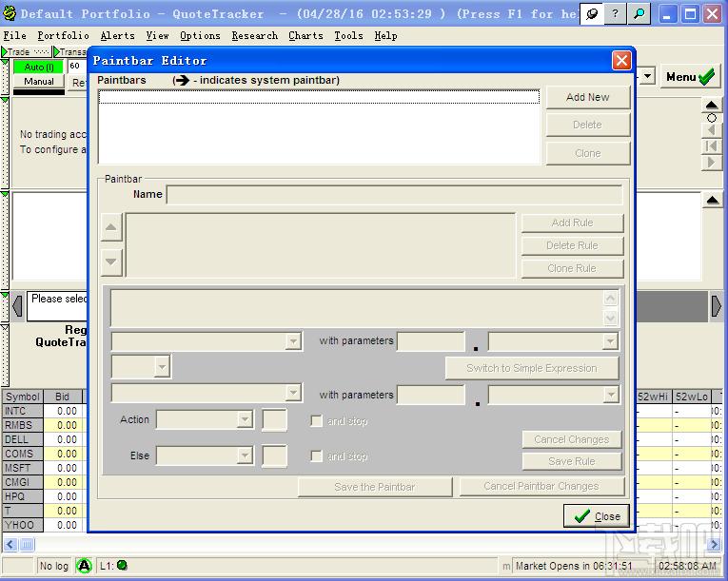Click the expression box scroll up arrow
The image size is (728, 581).
coord(611,298)
